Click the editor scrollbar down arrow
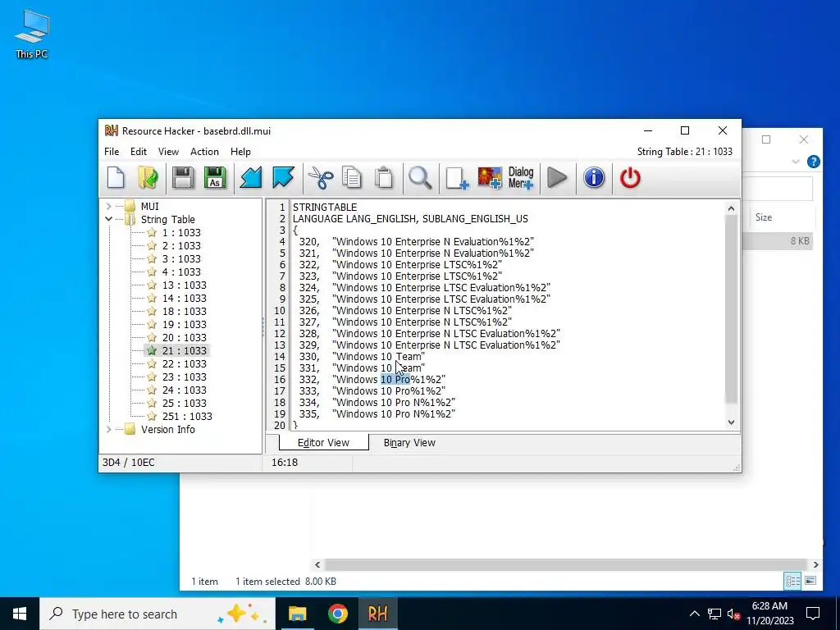Viewport: 840px width, 630px height. click(731, 422)
